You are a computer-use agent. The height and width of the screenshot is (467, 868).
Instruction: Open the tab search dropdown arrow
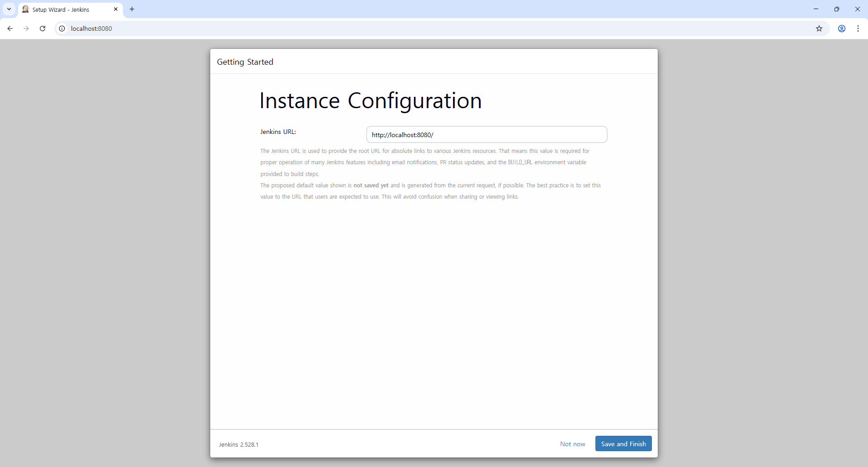[x=9, y=9]
